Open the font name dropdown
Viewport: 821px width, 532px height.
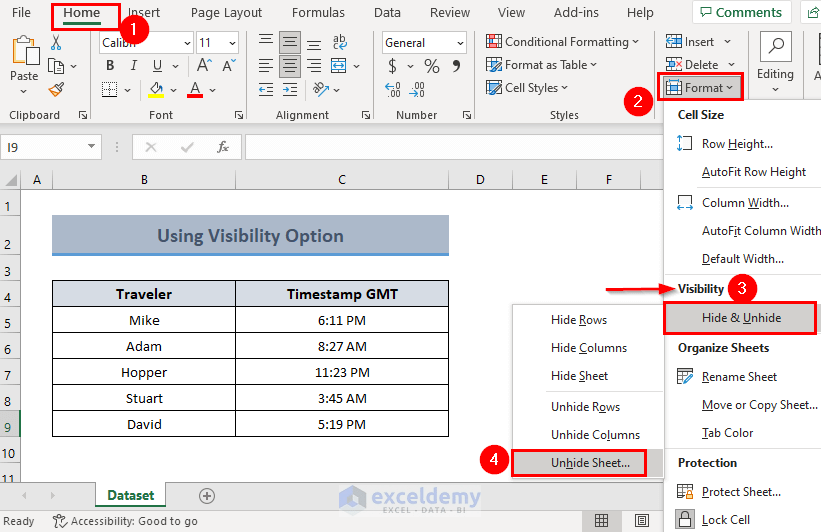click(x=187, y=43)
